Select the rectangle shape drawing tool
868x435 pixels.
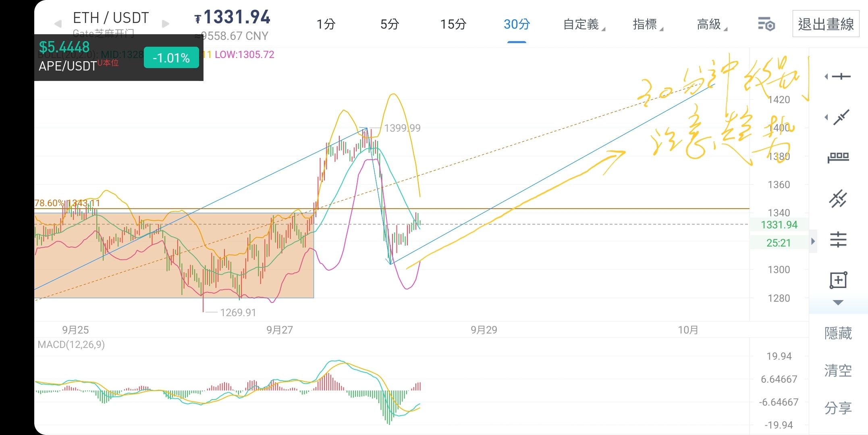tap(838, 280)
